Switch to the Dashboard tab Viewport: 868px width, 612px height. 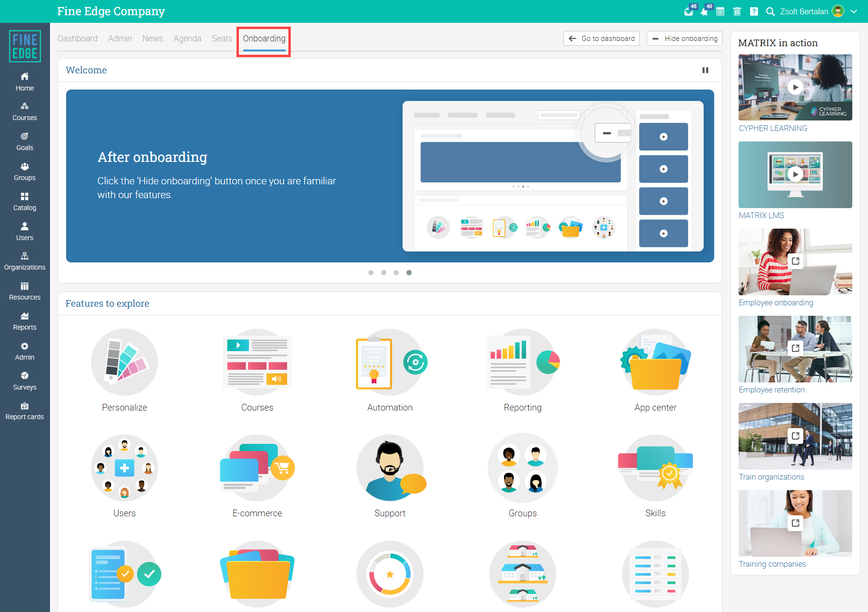tap(78, 39)
